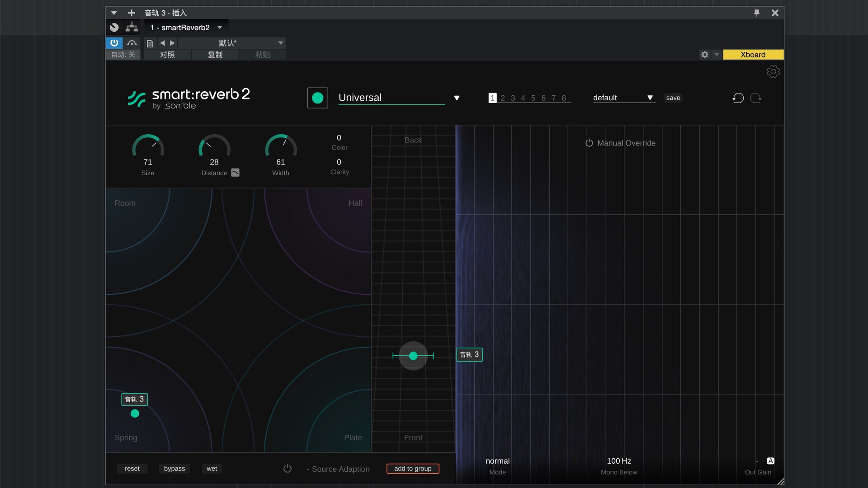Click the undo arrow icon
Screen dimensions: 868x488
click(738, 98)
